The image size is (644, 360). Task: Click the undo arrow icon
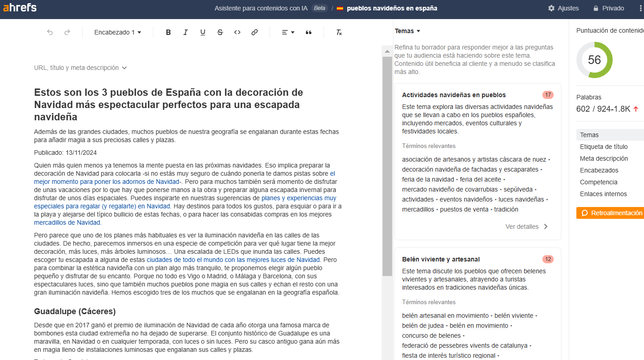50,32
